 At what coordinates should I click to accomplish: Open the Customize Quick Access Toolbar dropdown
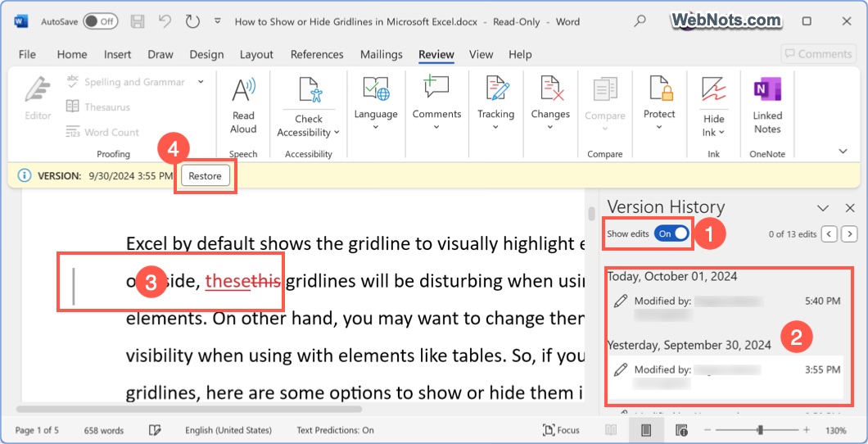coord(218,22)
